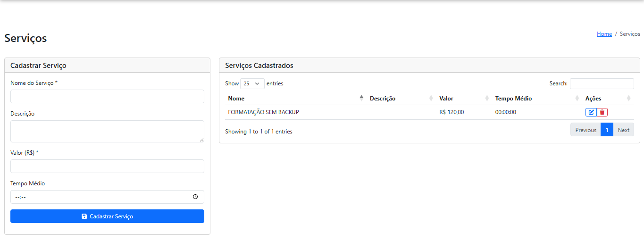Focus the table Search box
Image resolution: width=644 pixels, height=249 pixels.
coord(602,83)
